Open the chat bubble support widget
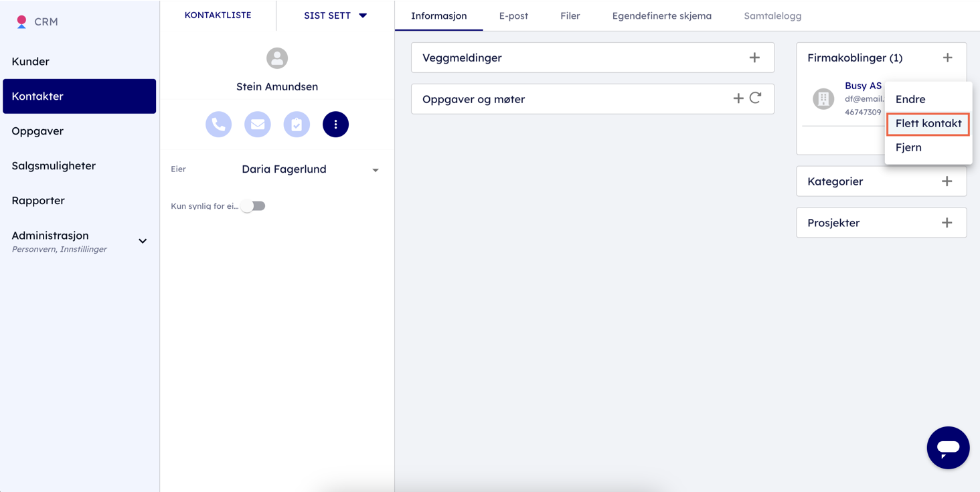The width and height of the screenshot is (980, 492). 948,448
